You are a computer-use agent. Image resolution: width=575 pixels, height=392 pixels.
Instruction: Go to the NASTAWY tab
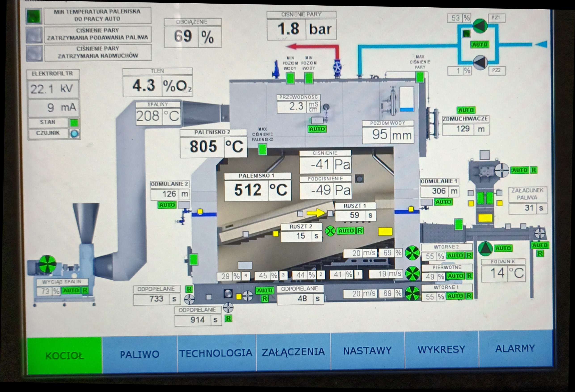coord(367,351)
